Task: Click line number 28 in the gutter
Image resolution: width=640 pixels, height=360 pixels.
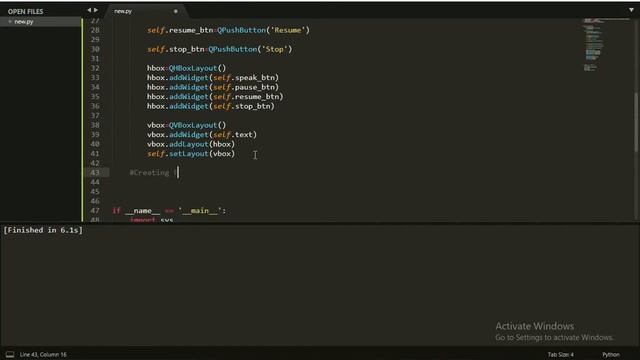Action: point(95,30)
